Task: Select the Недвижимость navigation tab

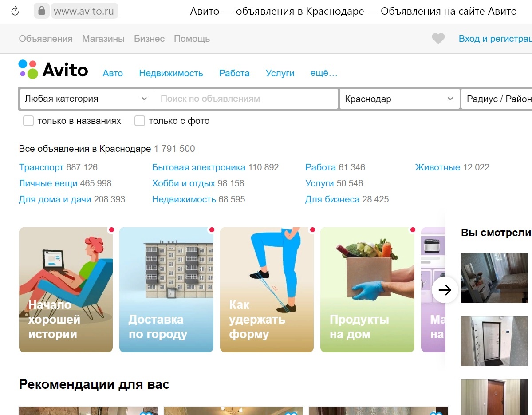Action: [171, 73]
